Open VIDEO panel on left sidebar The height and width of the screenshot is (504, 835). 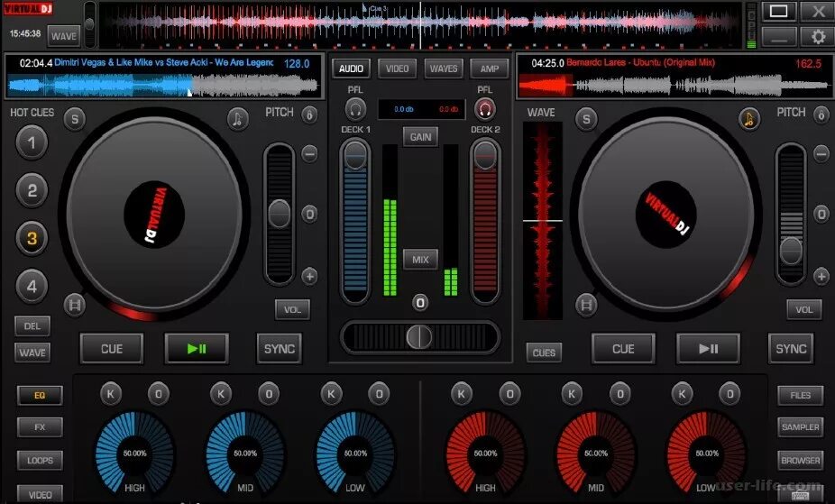coord(40,494)
